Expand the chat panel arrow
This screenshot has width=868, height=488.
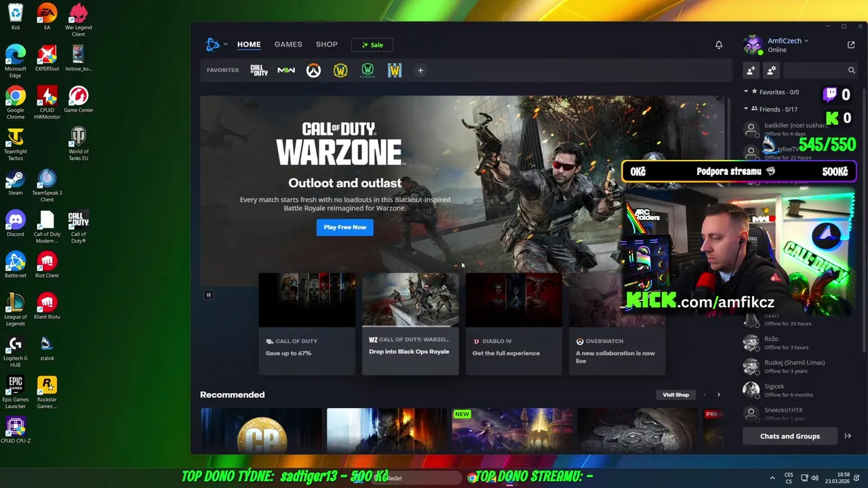848,436
